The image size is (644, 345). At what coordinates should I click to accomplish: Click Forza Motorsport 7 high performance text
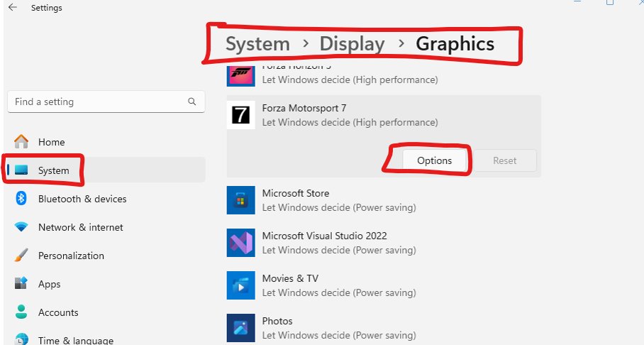350,123
